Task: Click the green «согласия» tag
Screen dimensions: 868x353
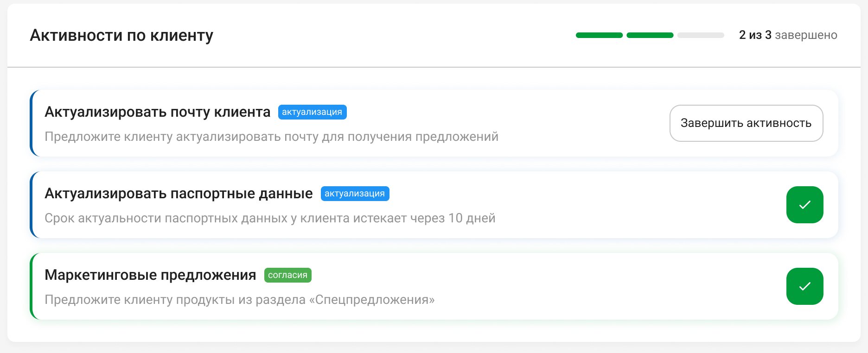Action: pos(287,275)
